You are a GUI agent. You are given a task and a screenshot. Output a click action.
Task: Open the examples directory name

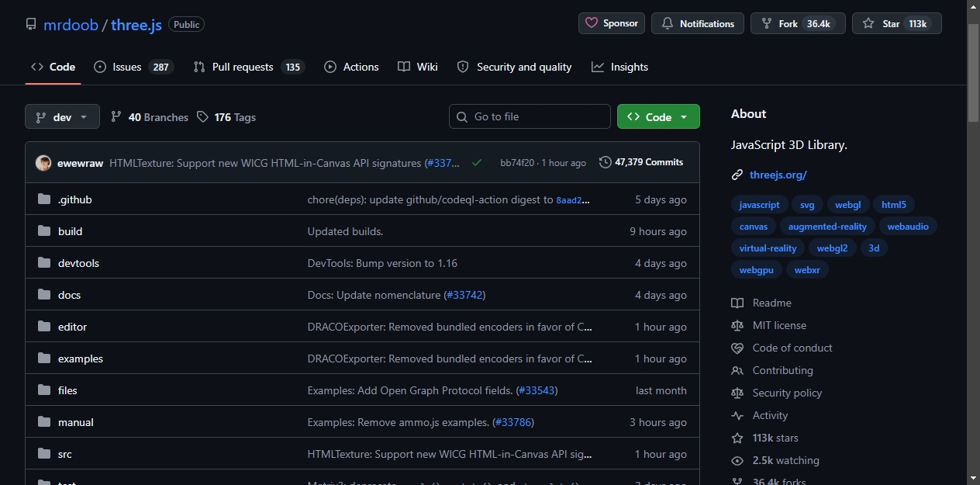[x=81, y=359]
